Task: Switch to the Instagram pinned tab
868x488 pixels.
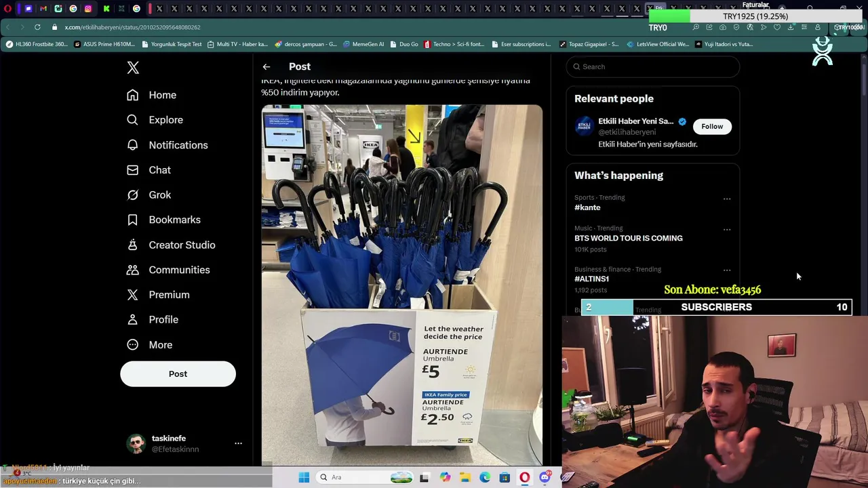Action: 88,9
